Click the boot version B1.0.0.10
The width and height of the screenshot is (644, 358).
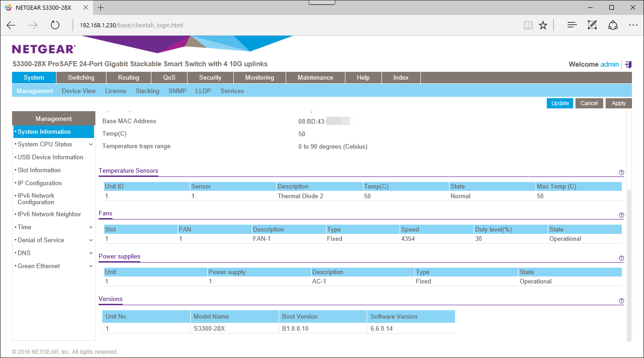point(295,329)
